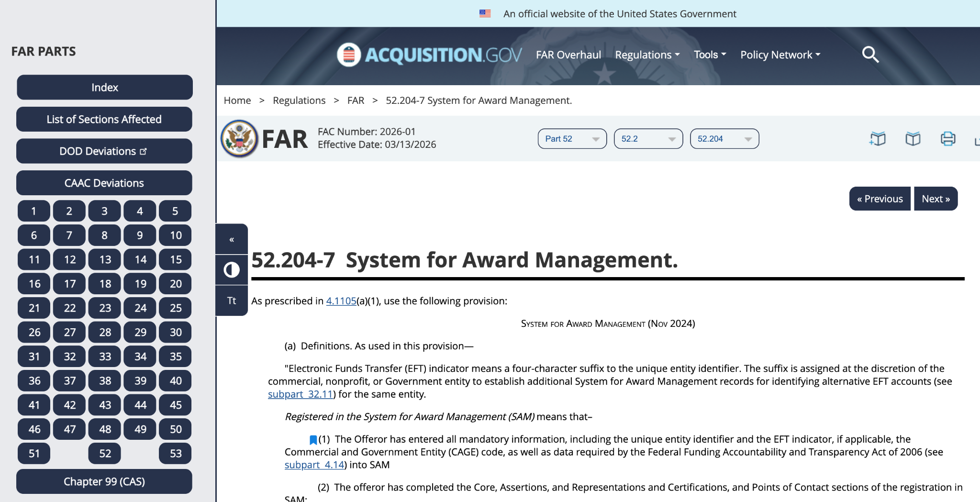Click the Acquisition.gov logo
Image resolution: width=980 pixels, height=502 pixels.
pos(429,55)
